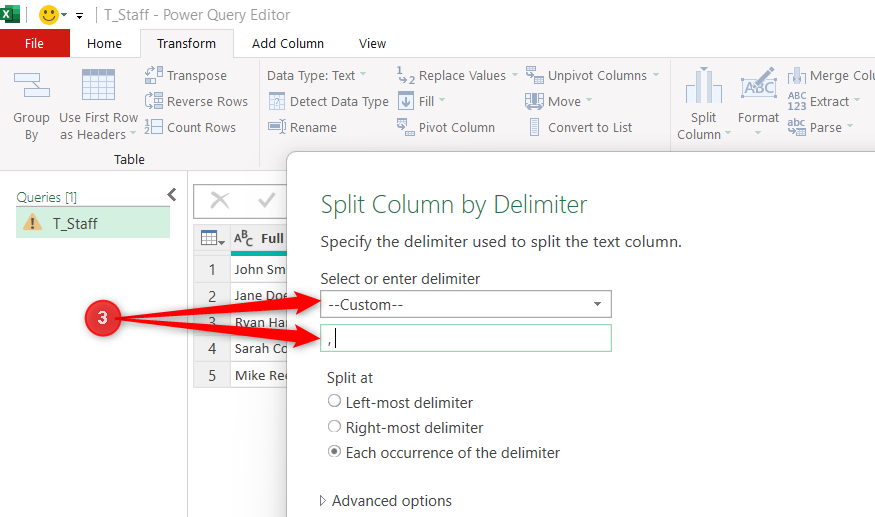
Task: Open the Move dropdown arrow
Action: tap(589, 100)
